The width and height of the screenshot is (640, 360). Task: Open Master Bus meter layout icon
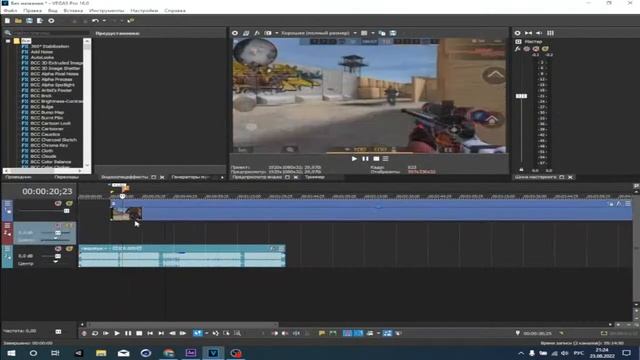tap(550, 33)
